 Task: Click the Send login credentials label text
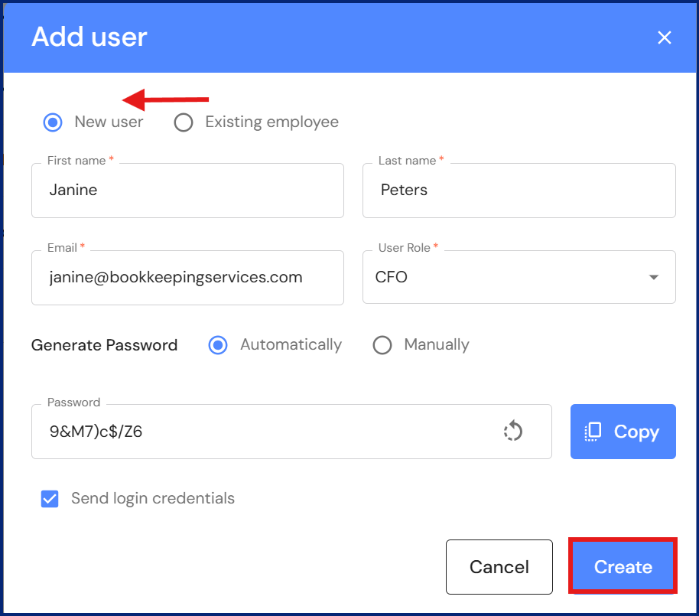(x=153, y=499)
